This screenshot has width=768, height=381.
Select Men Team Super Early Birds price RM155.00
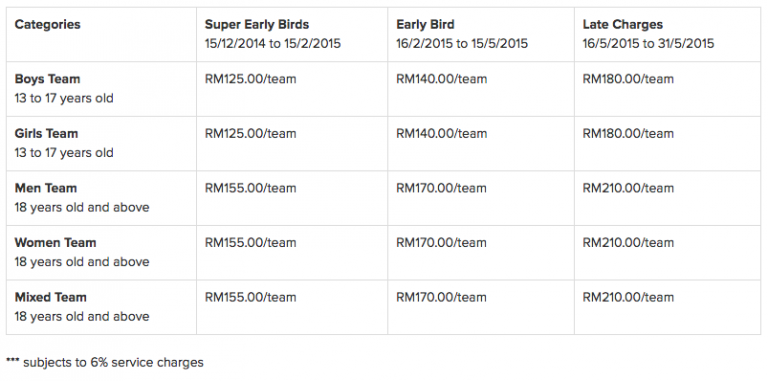[250, 188]
